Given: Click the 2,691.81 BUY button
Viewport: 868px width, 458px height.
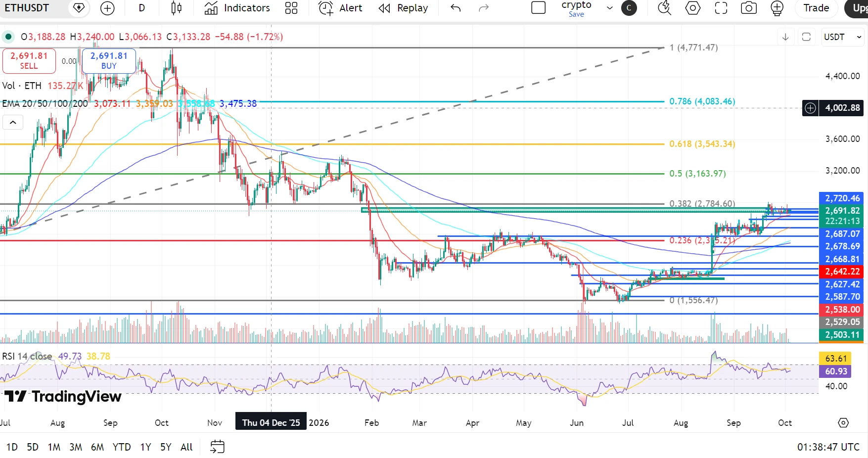Looking at the screenshot, I should 109,61.
